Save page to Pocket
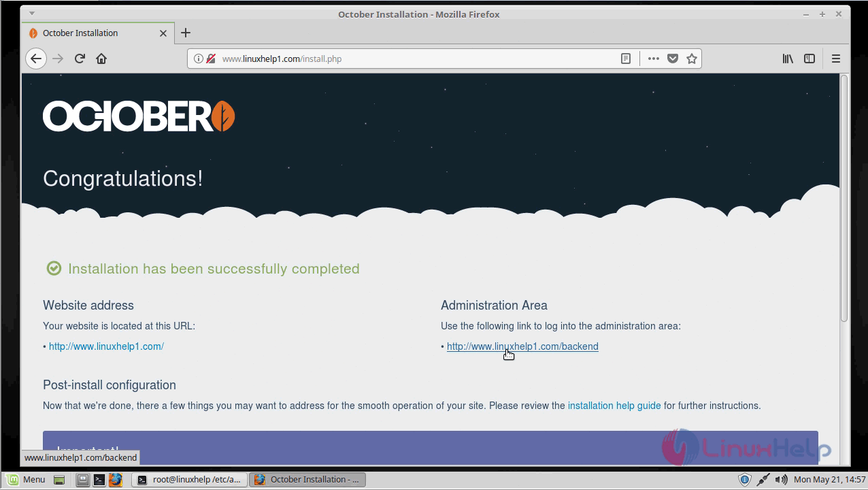Screen dimensions: 868x490 click(x=673, y=59)
